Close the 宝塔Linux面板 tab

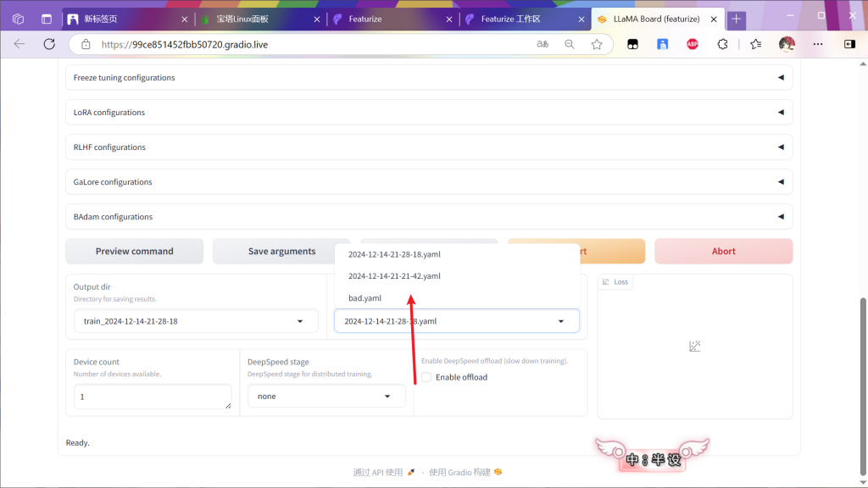(317, 19)
